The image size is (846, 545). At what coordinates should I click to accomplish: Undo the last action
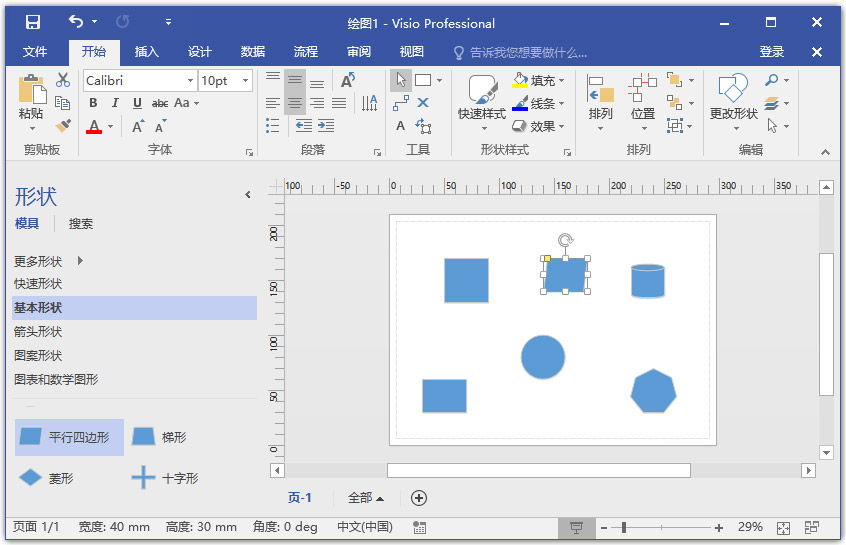point(76,22)
